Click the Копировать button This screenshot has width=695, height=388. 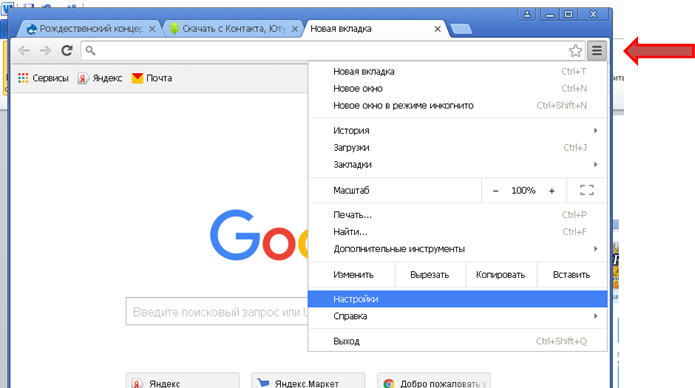[501, 275]
